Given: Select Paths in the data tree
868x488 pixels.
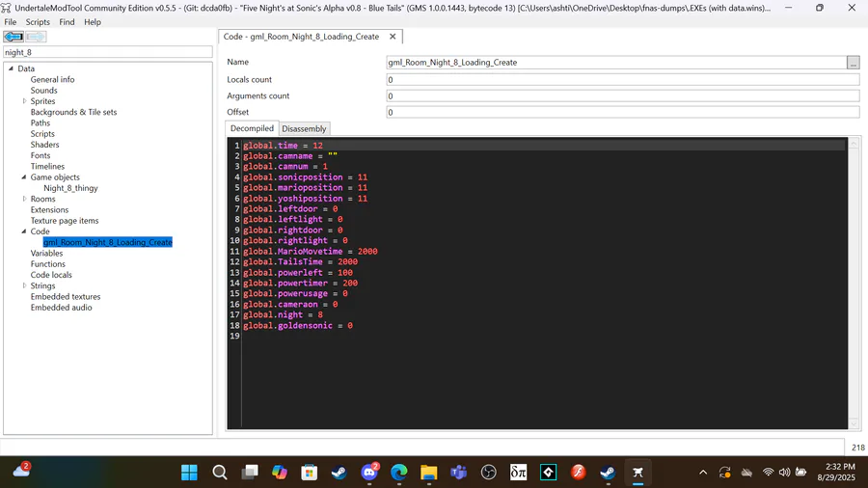Looking at the screenshot, I should point(40,122).
